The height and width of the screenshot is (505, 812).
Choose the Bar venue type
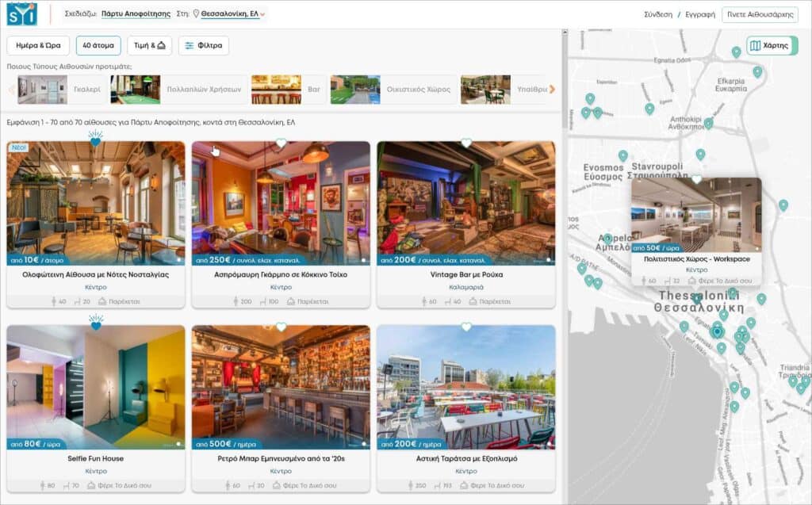pyautogui.click(x=289, y=90)
